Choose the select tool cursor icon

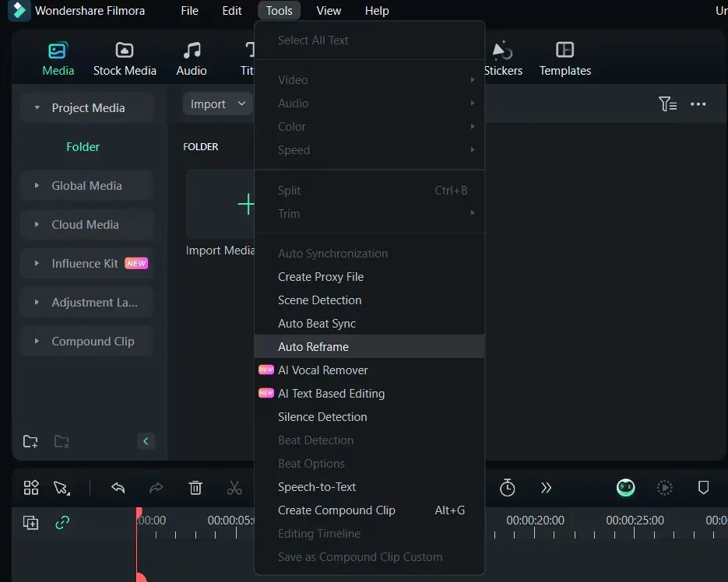tap(62, 488)
